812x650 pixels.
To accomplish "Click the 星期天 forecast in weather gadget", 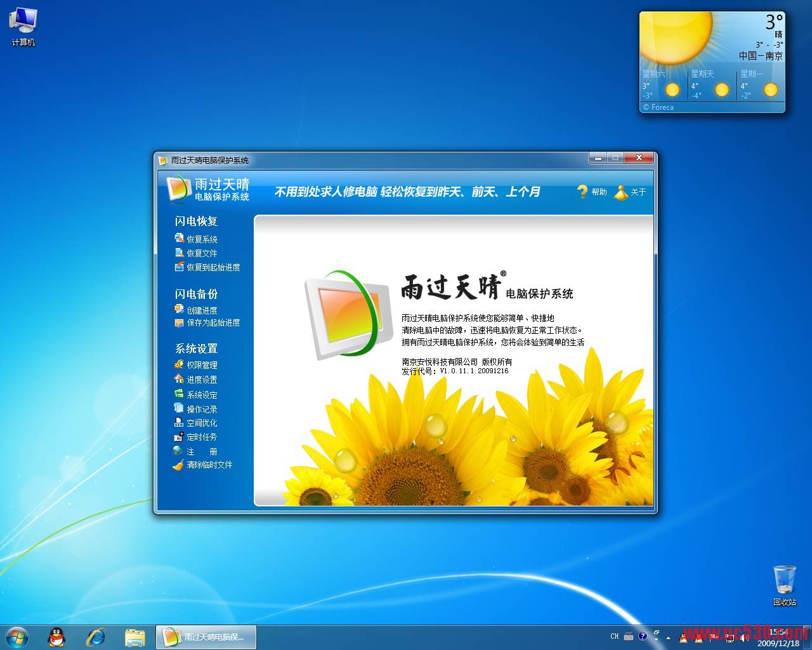I will [x=711, y=85].
